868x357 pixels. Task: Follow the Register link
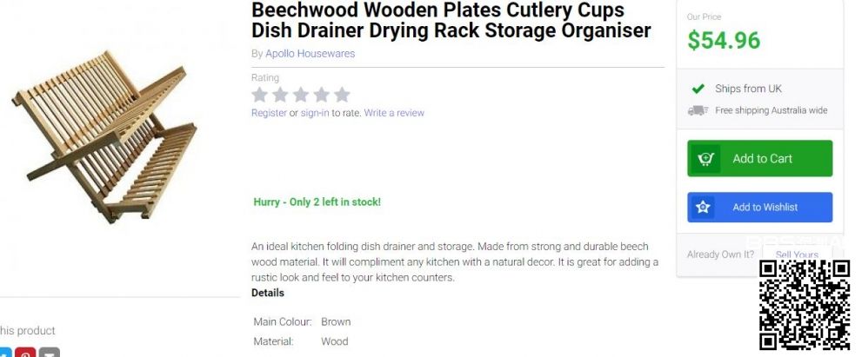269,113
